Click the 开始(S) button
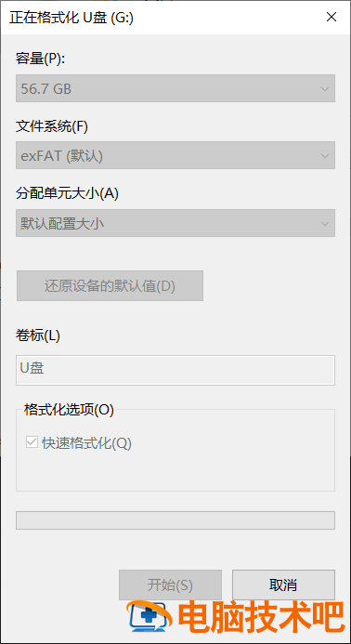The width and height of the screenshot is (351, 644). (170, 585)
